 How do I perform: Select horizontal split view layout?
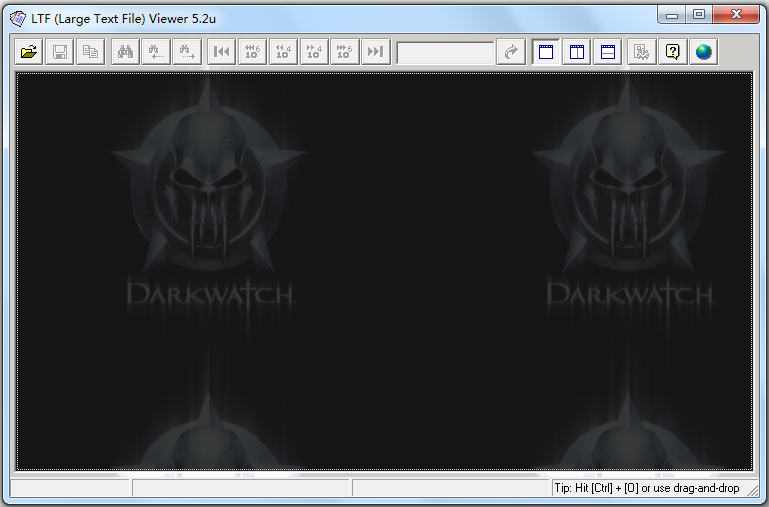[607, 51]
